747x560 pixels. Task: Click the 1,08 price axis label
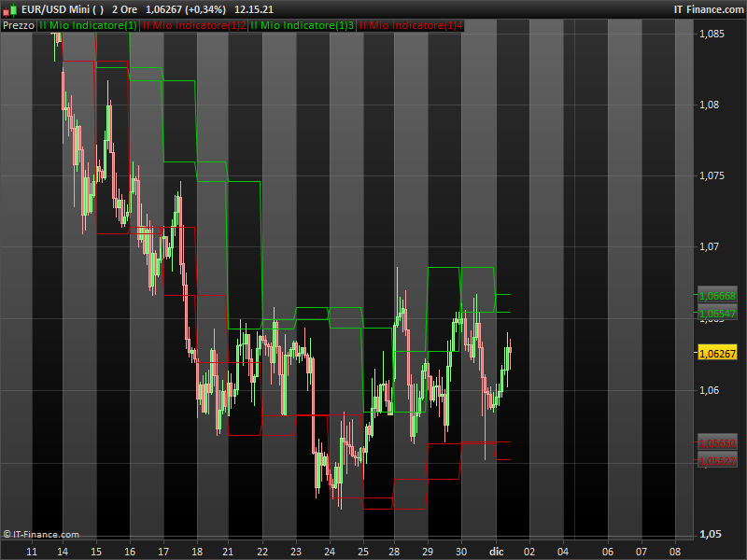pyautogui.click(x=709, y=105)
